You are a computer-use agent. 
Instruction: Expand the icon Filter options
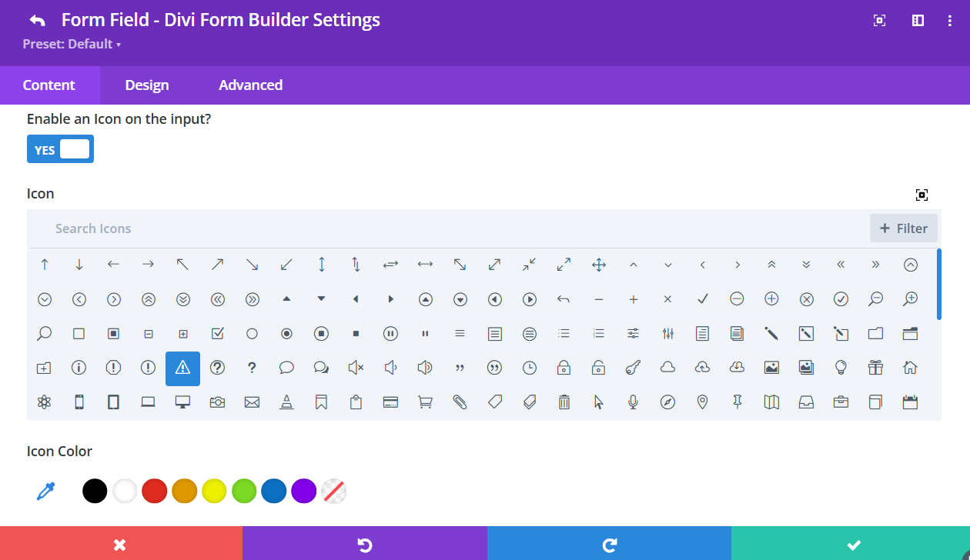(904, 228)
